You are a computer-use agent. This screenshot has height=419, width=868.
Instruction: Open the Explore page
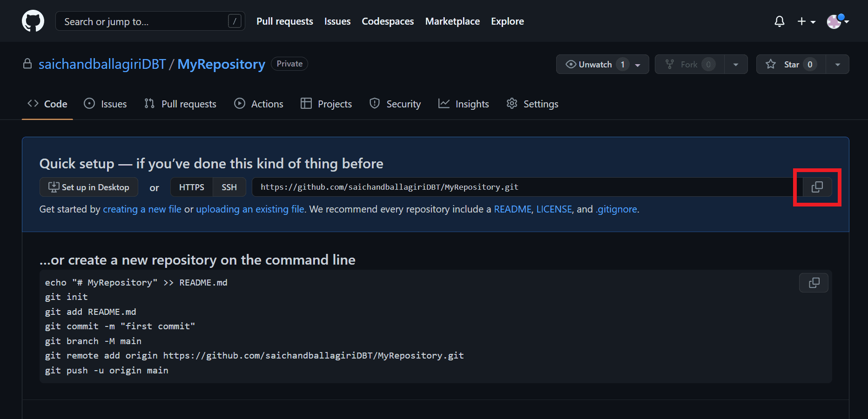tap(507, 21)
